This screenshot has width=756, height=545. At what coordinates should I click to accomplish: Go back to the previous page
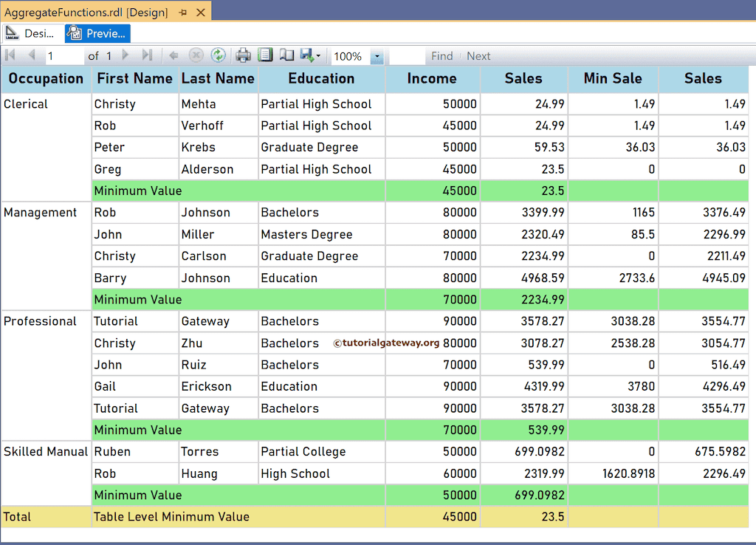(x=30, y=55)
